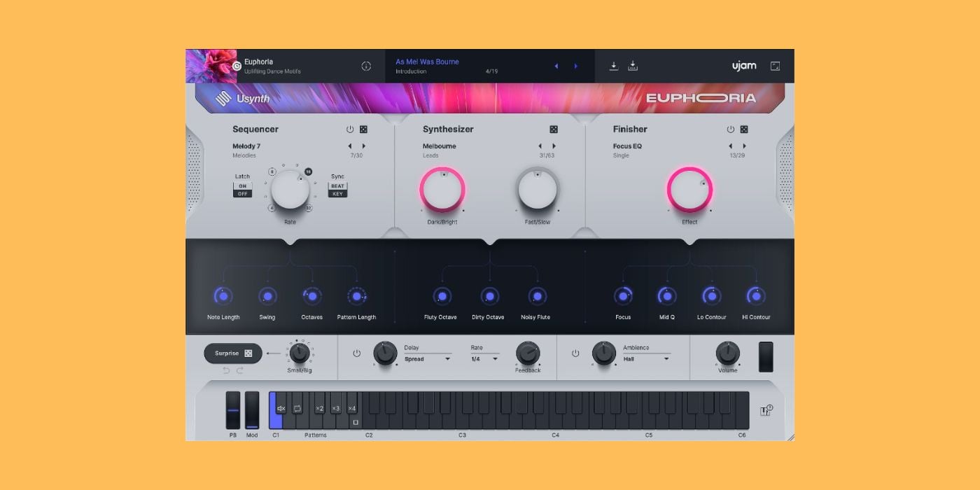Click the Mod wheel slider

(252, 410)
